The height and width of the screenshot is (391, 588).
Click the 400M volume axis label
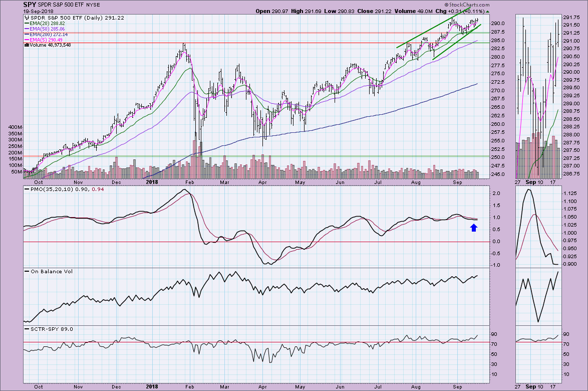[15, 127]
